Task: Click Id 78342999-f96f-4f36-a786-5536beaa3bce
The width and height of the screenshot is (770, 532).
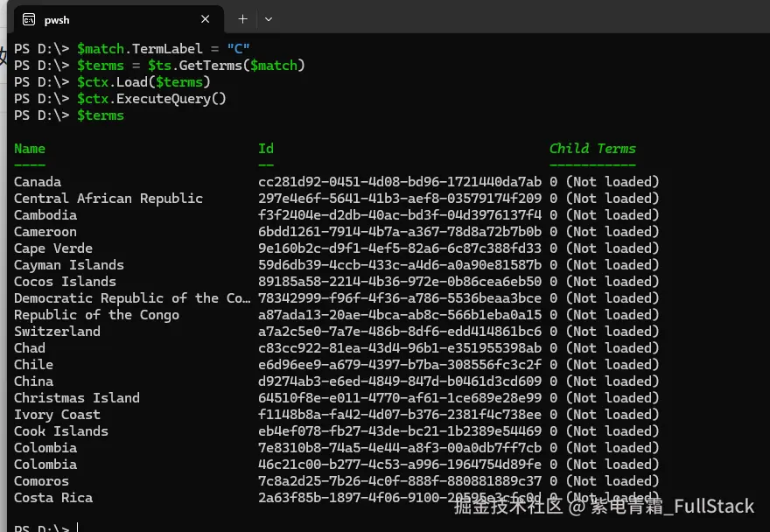Action: coord(400,298)
